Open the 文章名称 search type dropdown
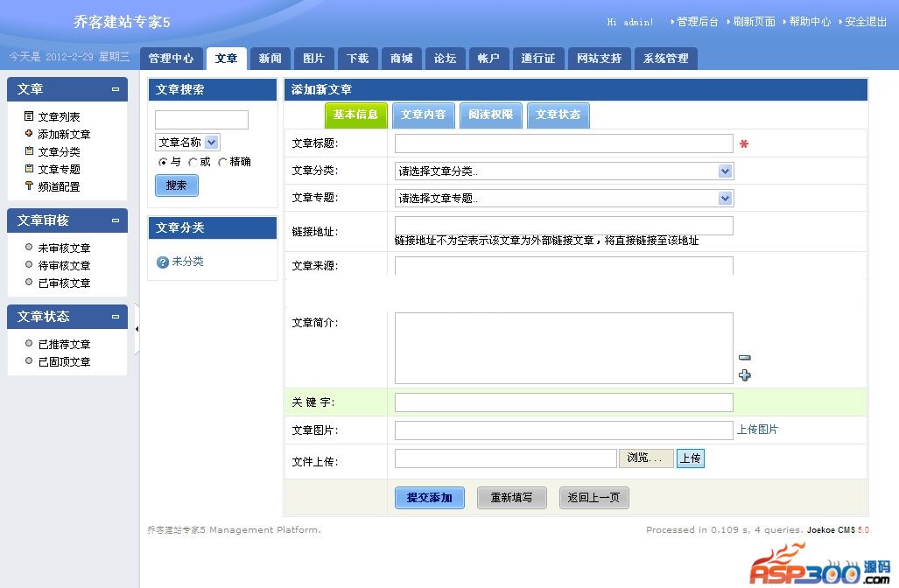Viewport: 899px width, 588px height. click(211, 142)
